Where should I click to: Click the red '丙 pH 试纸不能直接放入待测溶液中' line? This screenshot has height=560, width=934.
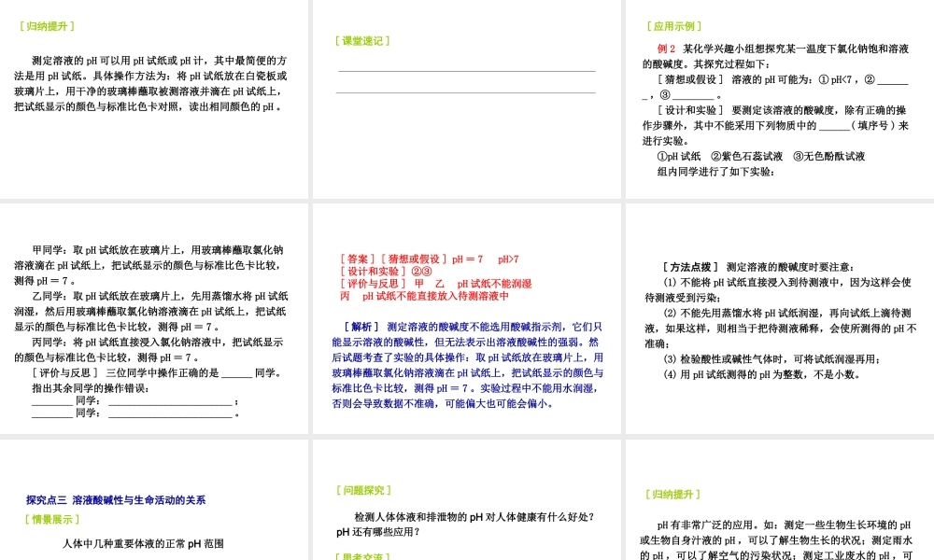click(424, 297)
